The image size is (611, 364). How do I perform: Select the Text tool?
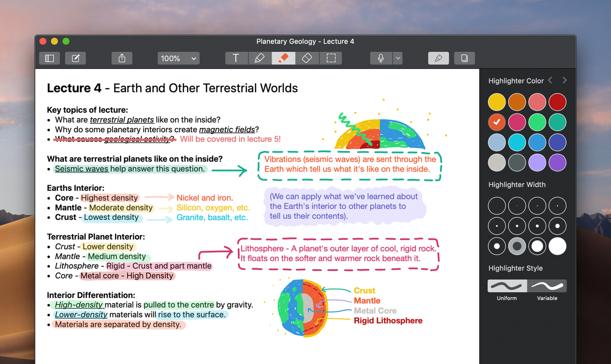(x=236, y=58)
